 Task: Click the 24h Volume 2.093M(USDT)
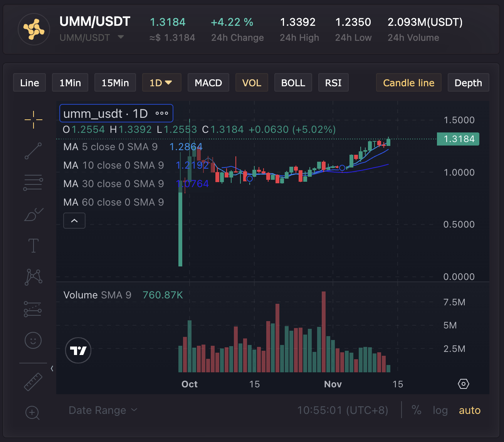(425, 22)
